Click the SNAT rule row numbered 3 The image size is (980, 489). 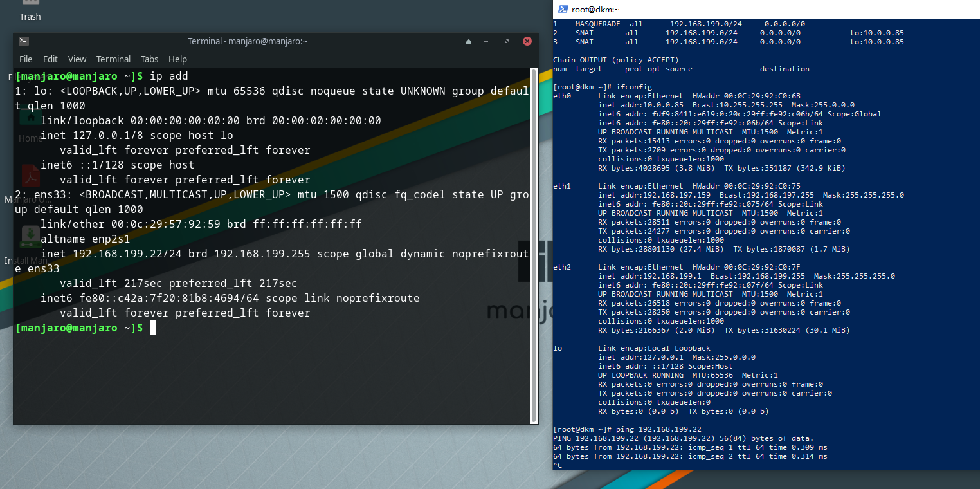729,42
